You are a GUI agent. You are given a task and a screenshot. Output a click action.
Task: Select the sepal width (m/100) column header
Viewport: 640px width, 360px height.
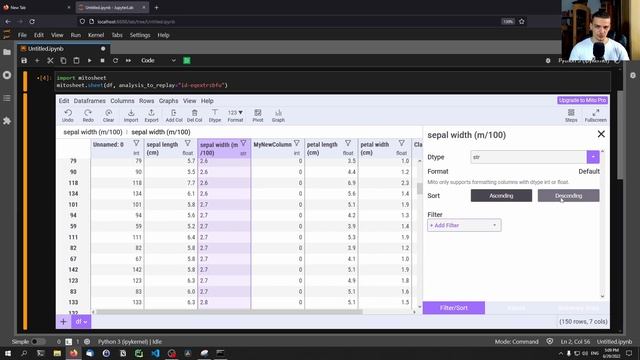(224, 149)
